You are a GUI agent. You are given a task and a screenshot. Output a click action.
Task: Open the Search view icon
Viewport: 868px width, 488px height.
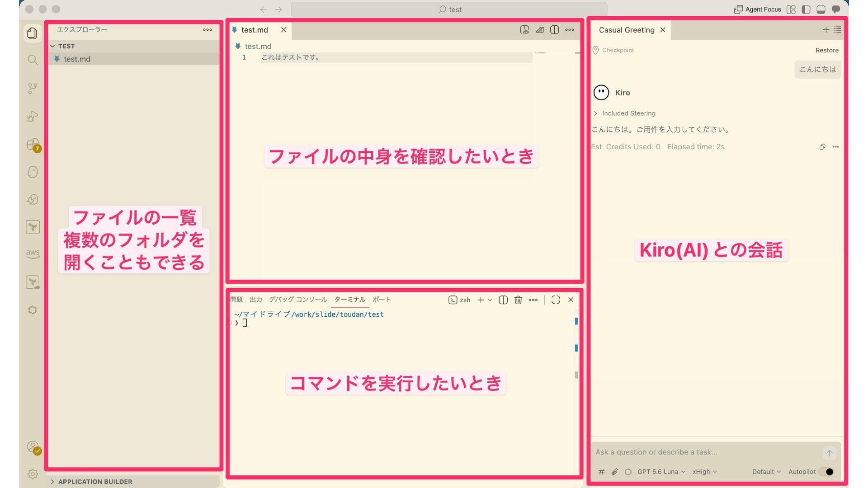(32, 60)
